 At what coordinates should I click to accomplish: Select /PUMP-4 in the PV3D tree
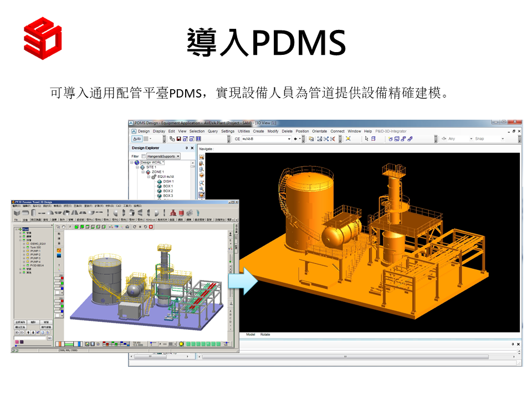[35, 262]
